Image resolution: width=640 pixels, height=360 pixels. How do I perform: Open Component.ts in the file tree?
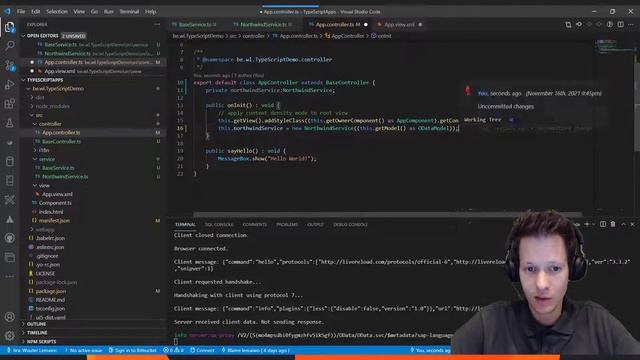point(55,203)
